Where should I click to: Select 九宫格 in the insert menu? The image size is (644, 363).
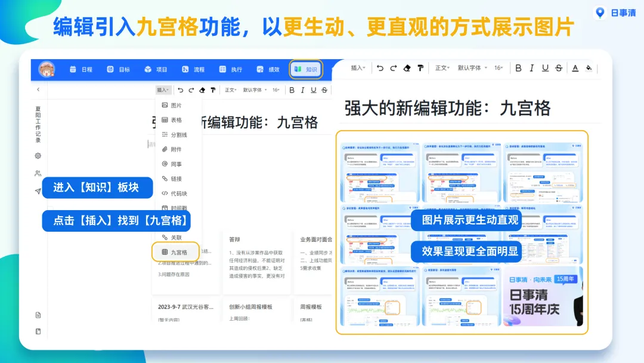(x=175, y=252)
